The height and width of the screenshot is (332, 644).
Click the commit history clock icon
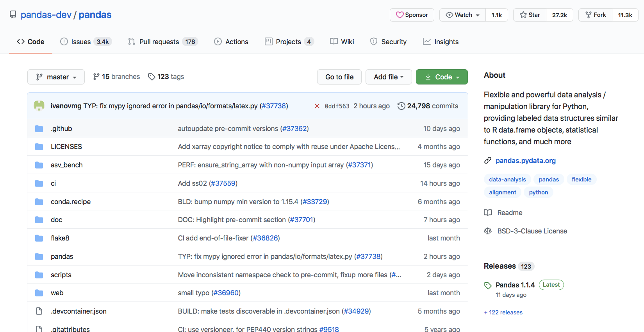click(401, 106)
